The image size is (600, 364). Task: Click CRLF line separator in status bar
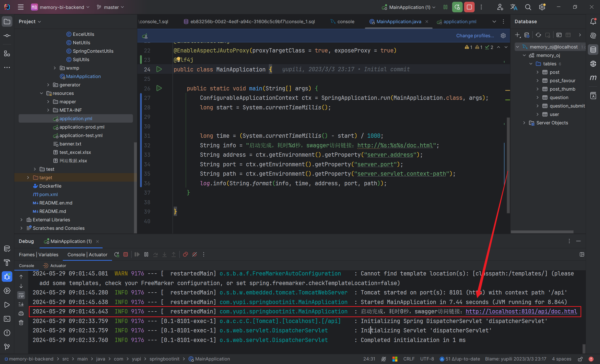pyautogui.click(x=409, y=359)
